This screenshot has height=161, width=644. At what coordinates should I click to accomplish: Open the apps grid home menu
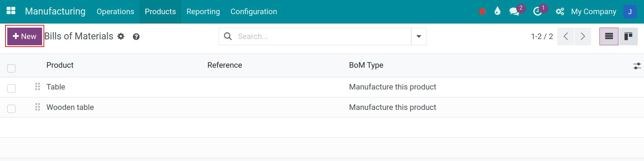click(11, 11)
